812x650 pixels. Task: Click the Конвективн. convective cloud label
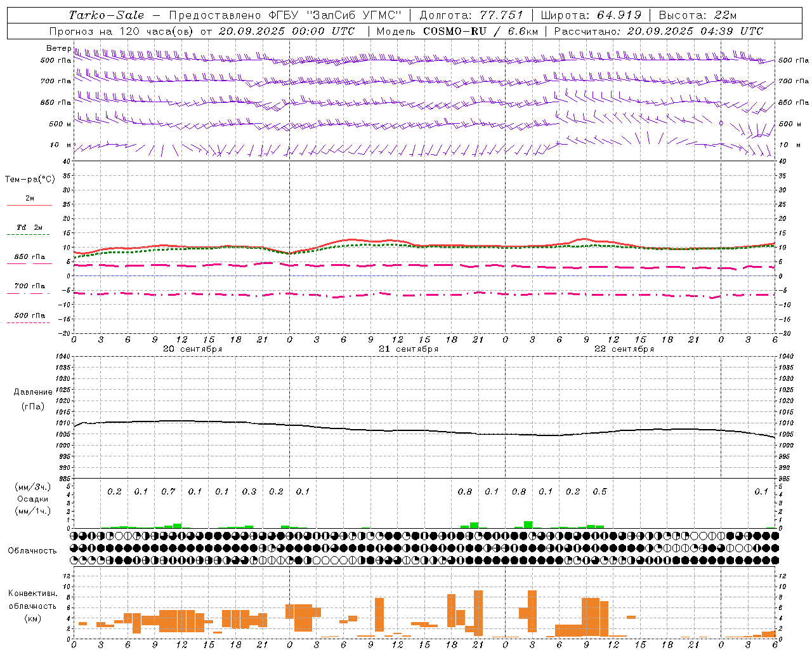point(33,594)
